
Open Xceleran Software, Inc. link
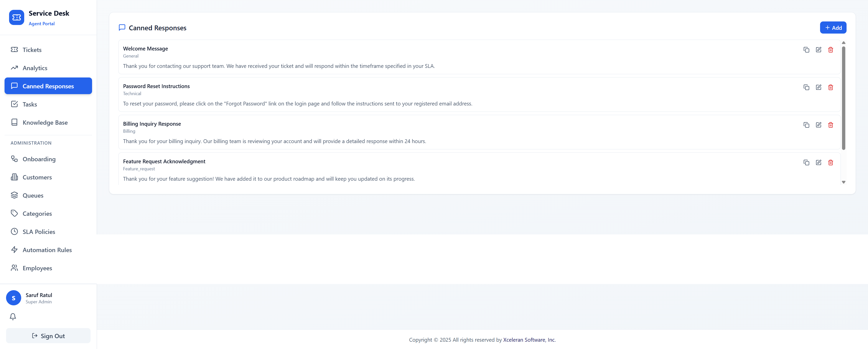(529, 340)
